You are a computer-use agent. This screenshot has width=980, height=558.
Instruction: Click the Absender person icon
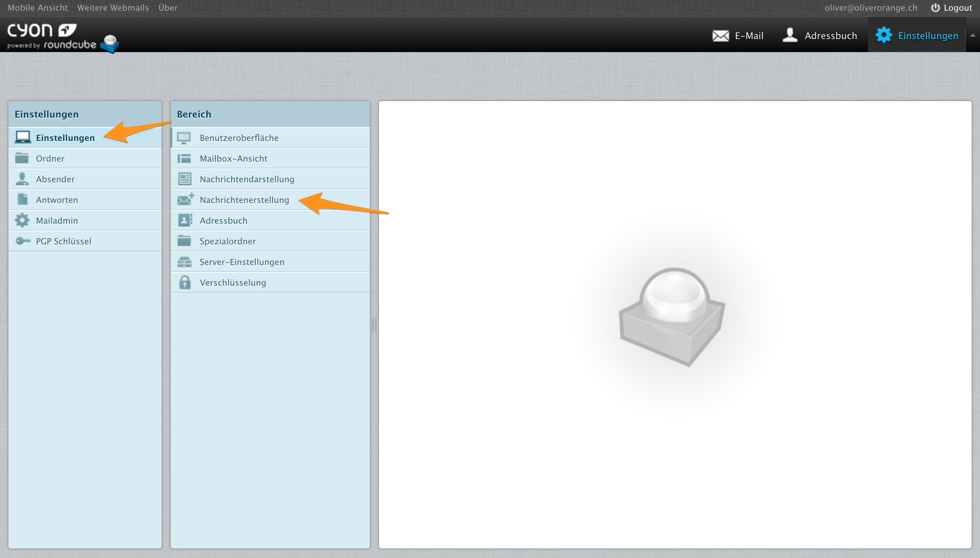[22, 178]
